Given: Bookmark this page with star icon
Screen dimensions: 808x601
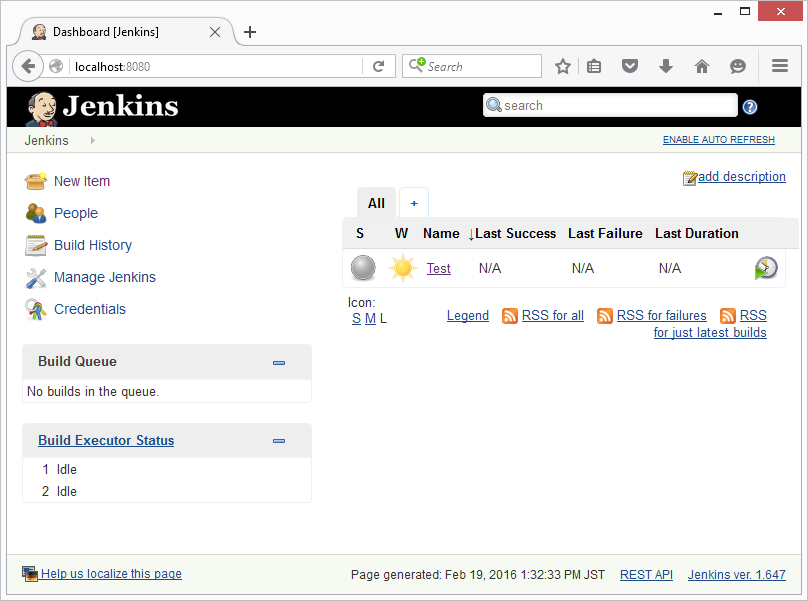Looking at the screenshot, I should point(563,66).
